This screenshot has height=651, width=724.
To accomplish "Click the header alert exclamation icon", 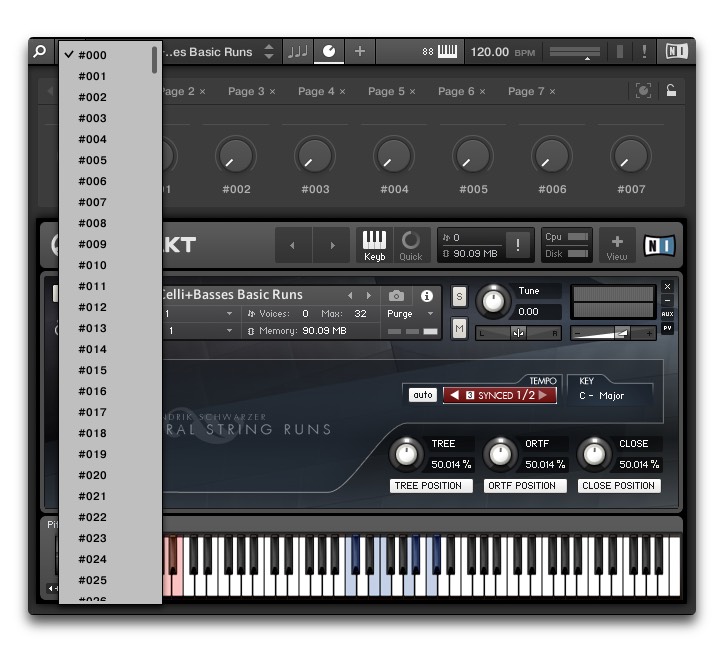I will [x=644, y=51].
